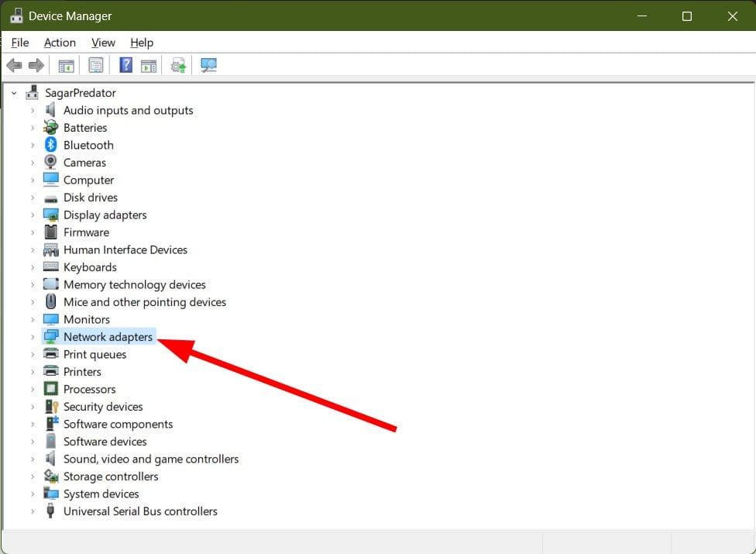
Task: Click the Display adapters icon
Action: click(50, 215)
